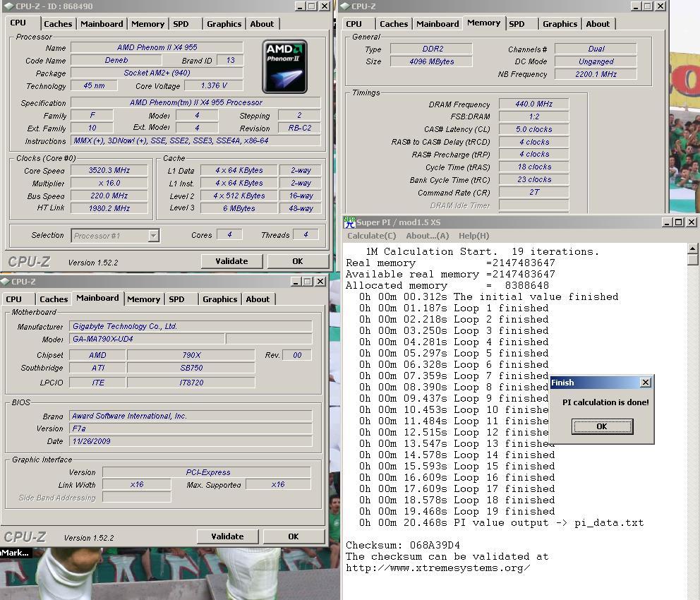Click OK in CPU-Z ID 868490 window
This screenshot has width=700, height=600.
click(298, 261)
